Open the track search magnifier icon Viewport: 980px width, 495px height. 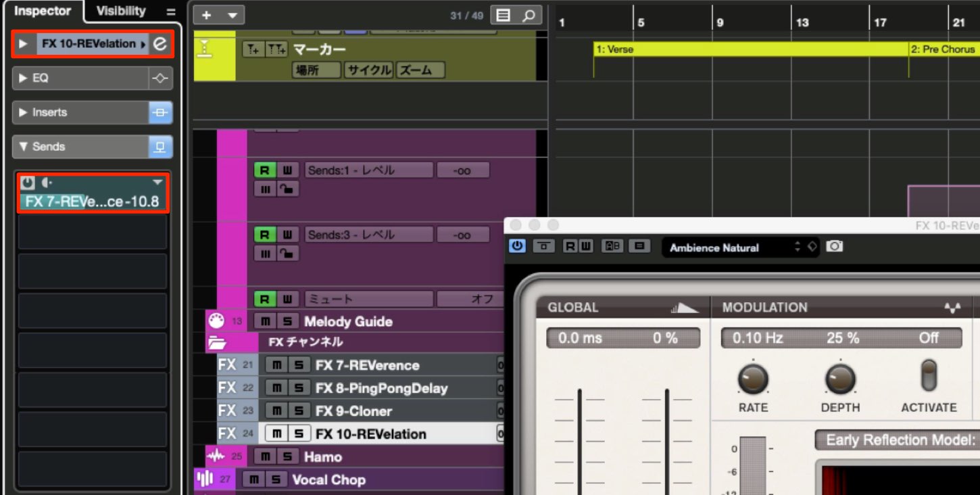[530, 15]
